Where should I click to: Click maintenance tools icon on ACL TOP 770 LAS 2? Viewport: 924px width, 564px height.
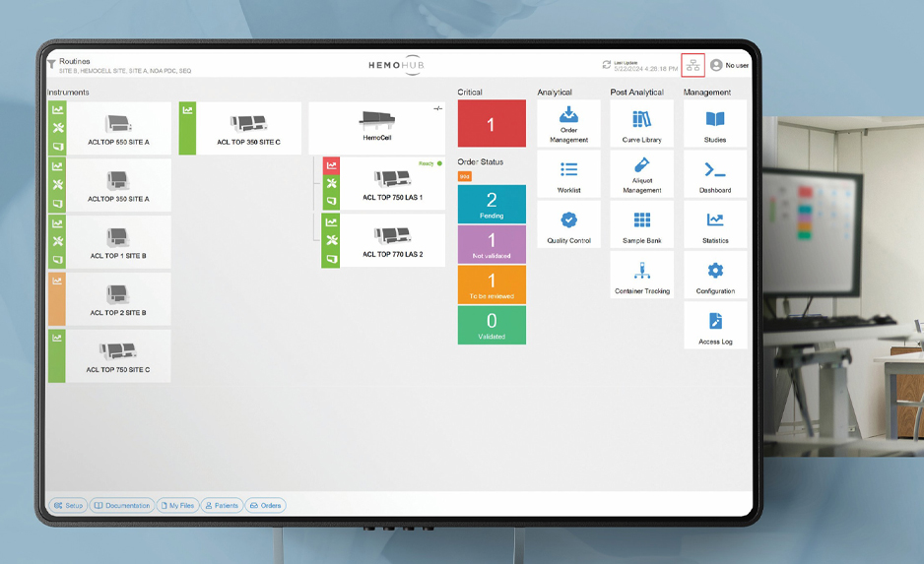pyautogui.click(x=332, y=239)
